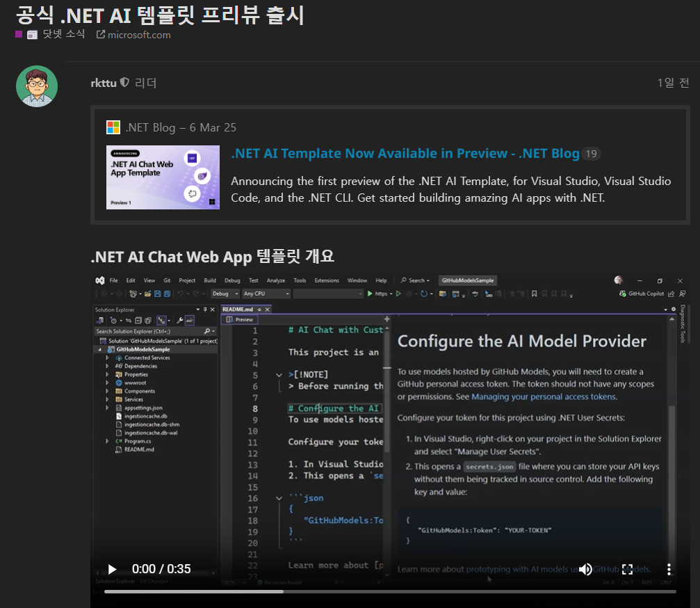The image size is (700, 608).
Task: Expand the Services folder
Action: [x=107, y=399]
